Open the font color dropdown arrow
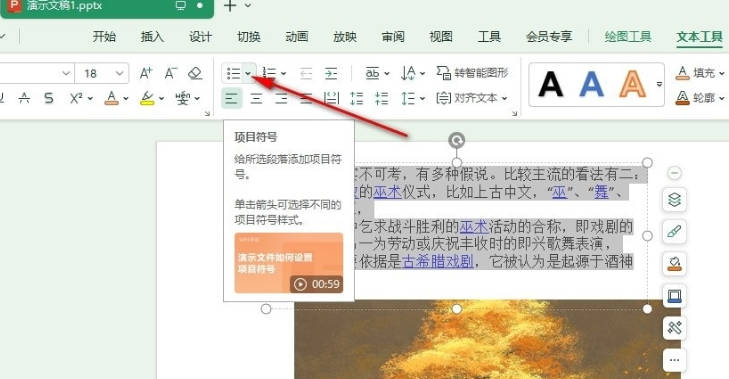729x379 pixels. click(x=126, y=99)
